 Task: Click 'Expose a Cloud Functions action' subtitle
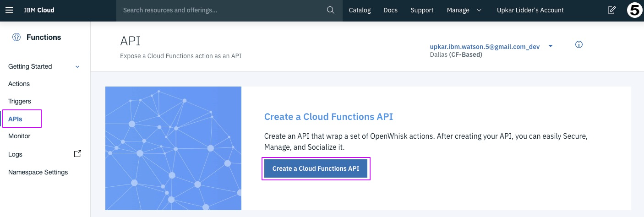point(180,56)
